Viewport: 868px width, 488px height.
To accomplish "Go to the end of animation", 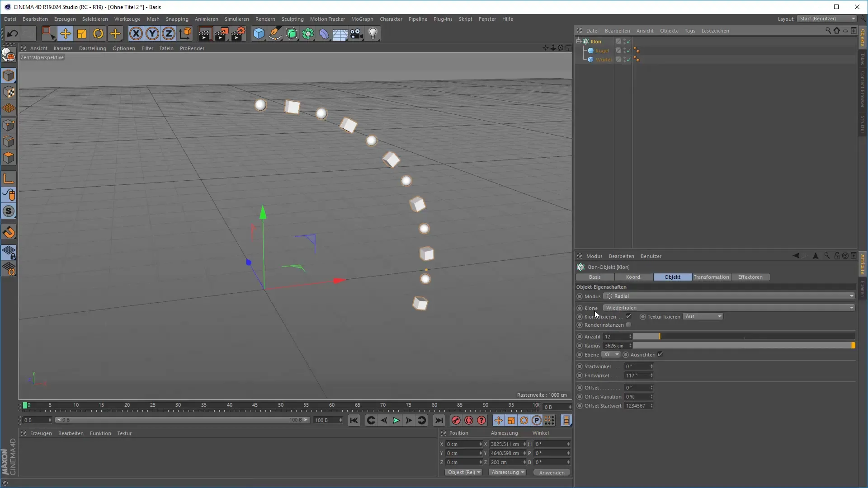I will pos(439,420).
